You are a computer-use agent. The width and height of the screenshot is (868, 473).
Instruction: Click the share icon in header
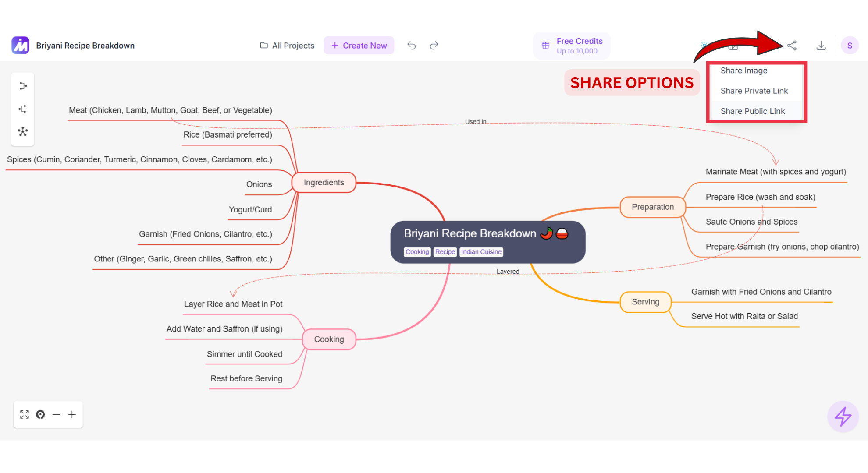(792, 46)
